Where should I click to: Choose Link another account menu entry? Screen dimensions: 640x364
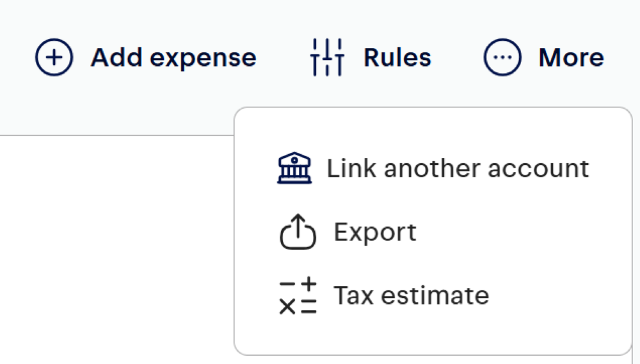point(433,168)
